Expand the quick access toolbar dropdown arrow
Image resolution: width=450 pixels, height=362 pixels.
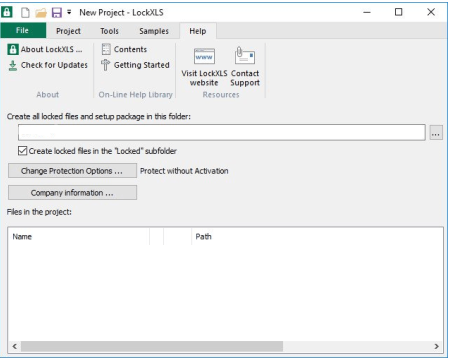pyautogui.click(x=69, y=12)
